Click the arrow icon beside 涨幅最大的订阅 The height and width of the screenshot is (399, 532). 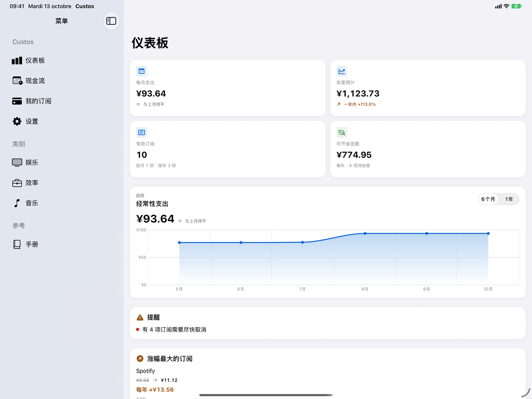140,359
